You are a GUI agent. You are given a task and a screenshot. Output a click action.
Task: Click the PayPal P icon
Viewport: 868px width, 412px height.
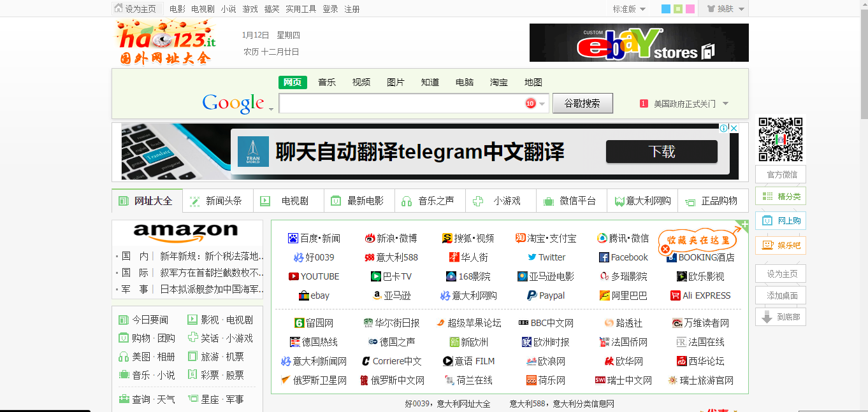(532, 295)
